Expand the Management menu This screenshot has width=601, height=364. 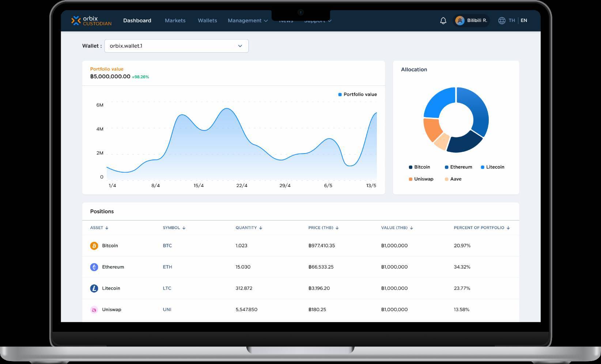pos(247,21)
